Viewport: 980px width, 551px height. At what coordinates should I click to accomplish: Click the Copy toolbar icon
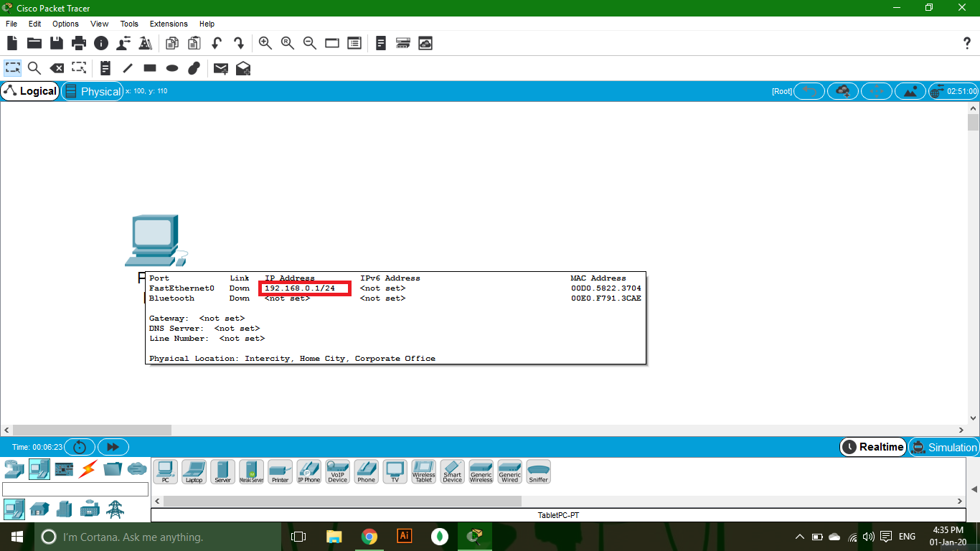[172, 43]
